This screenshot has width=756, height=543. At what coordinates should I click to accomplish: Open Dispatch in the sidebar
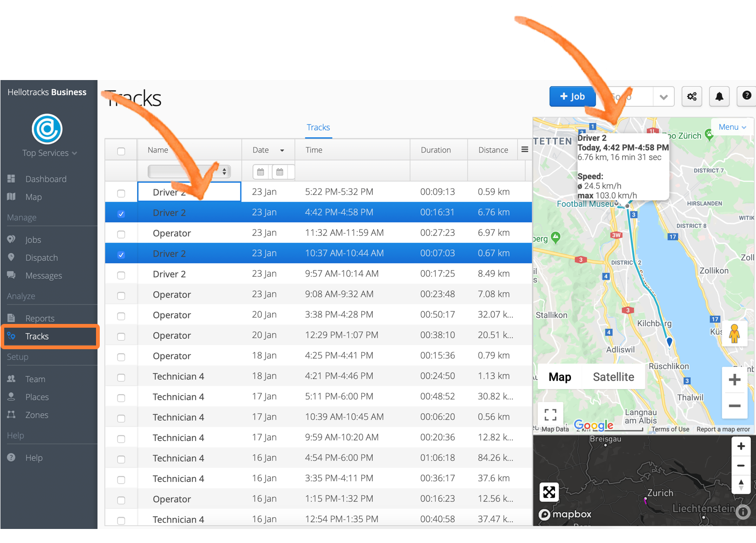click(x=42, y=257)
